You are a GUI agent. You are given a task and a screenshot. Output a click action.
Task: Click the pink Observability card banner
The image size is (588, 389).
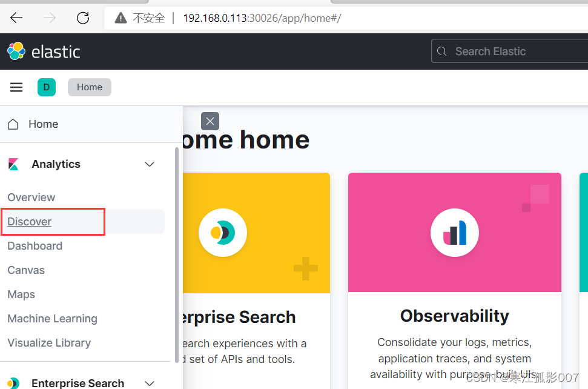pos(455,232)
